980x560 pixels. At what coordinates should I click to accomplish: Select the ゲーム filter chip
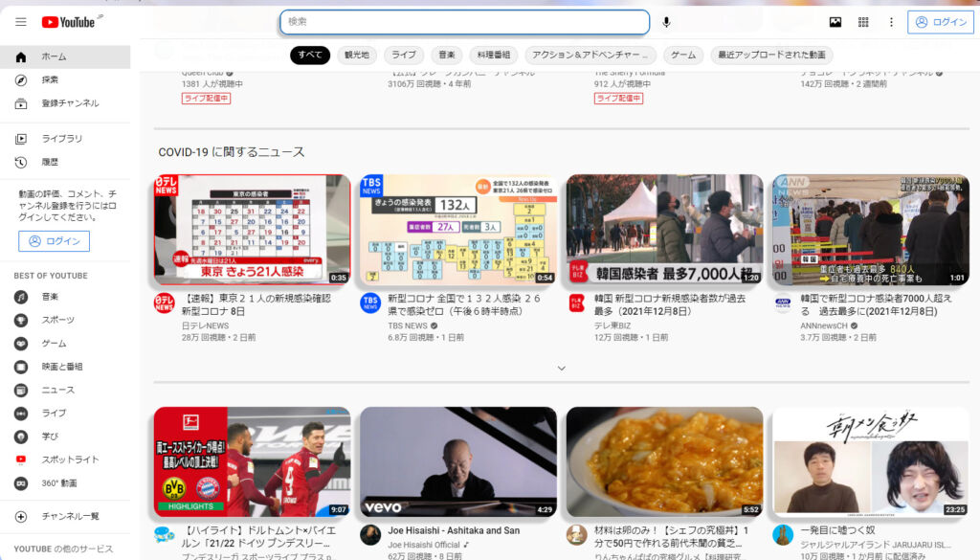[x=683, y=55]
